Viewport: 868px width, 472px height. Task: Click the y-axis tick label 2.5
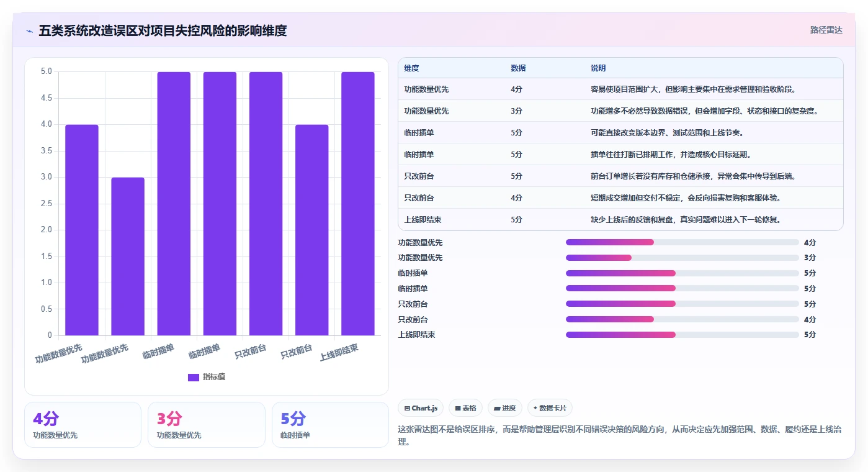(47, 204)
